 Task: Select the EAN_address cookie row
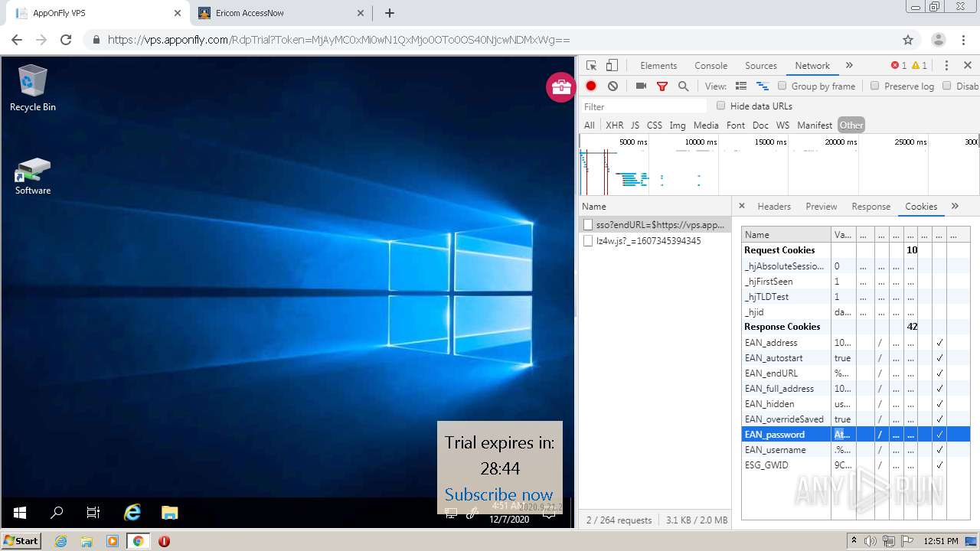856,343
